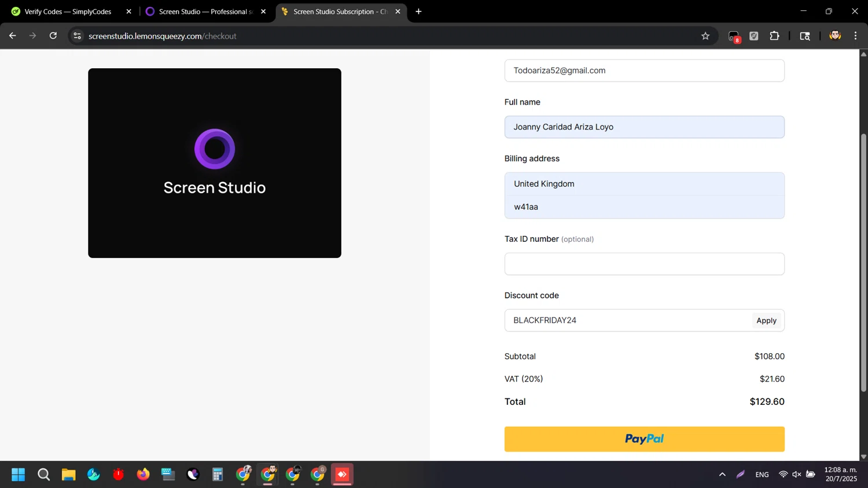Screen dimensions: 868x488
Task: Reload the checkout page
Action: 53,36
